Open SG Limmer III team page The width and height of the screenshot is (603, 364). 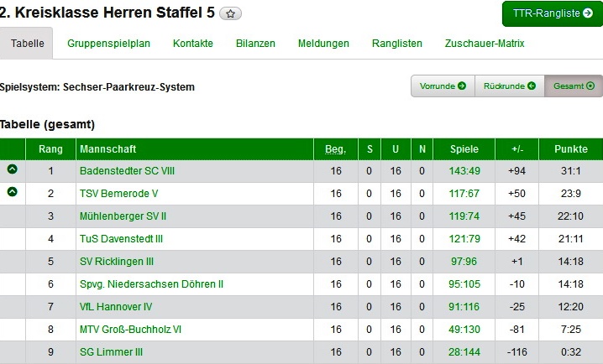pos(111,352)
